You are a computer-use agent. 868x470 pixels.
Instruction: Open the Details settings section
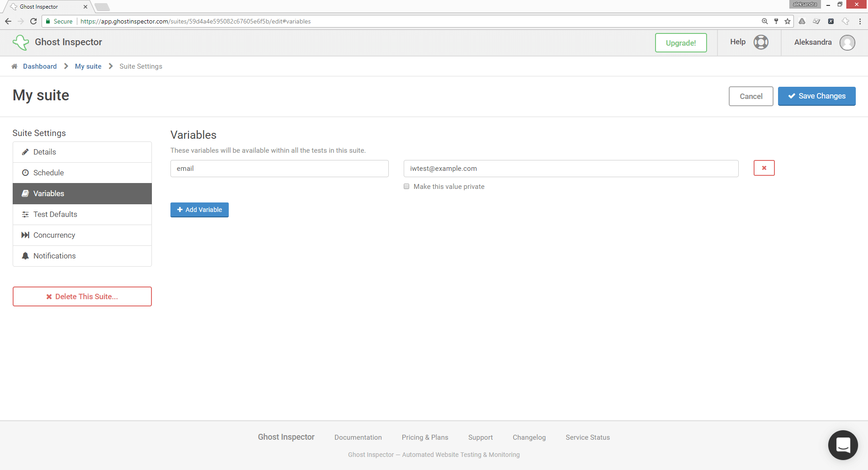pos(82,152)
